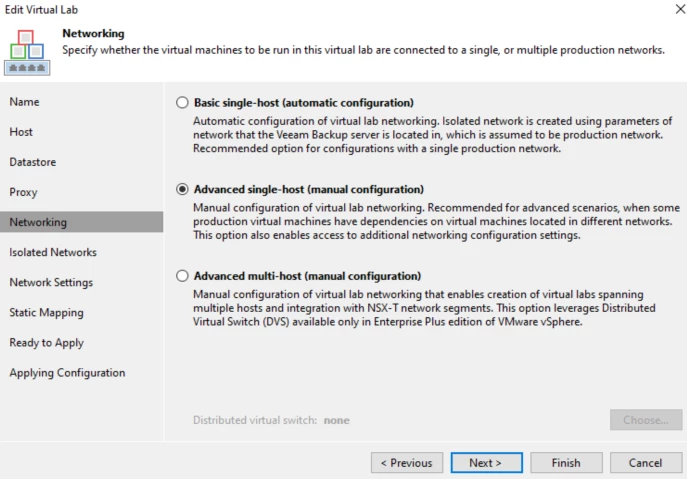The image size is (687, 479).
Task: Go to the Host step
Action: [21, 132]
